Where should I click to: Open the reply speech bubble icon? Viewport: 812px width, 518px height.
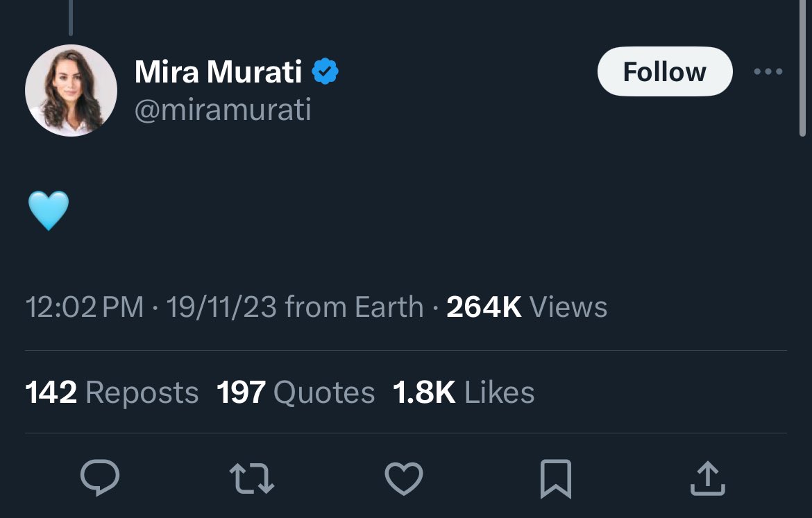[x=100, y=478]
